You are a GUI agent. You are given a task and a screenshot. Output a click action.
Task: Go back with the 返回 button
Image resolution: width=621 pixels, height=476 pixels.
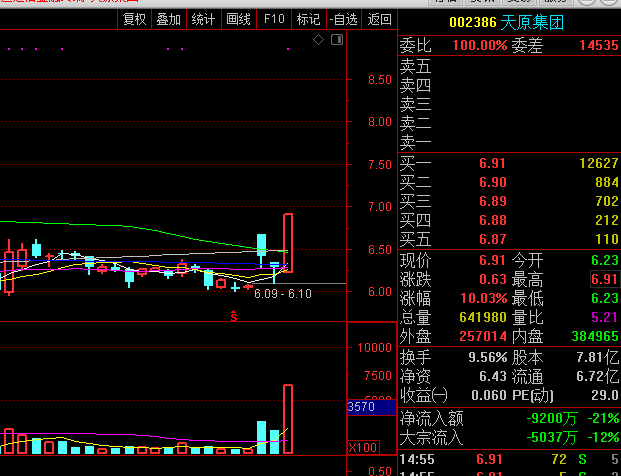379,19
